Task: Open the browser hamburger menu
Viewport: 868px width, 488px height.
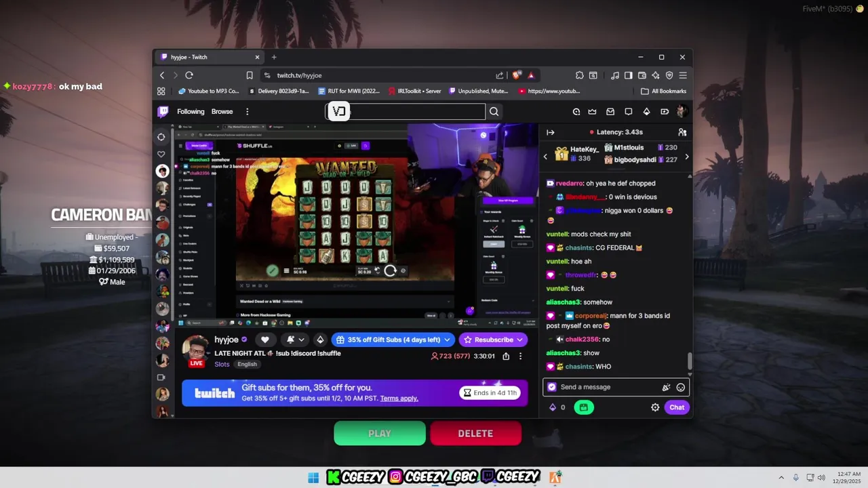Action: coord(683,75)
